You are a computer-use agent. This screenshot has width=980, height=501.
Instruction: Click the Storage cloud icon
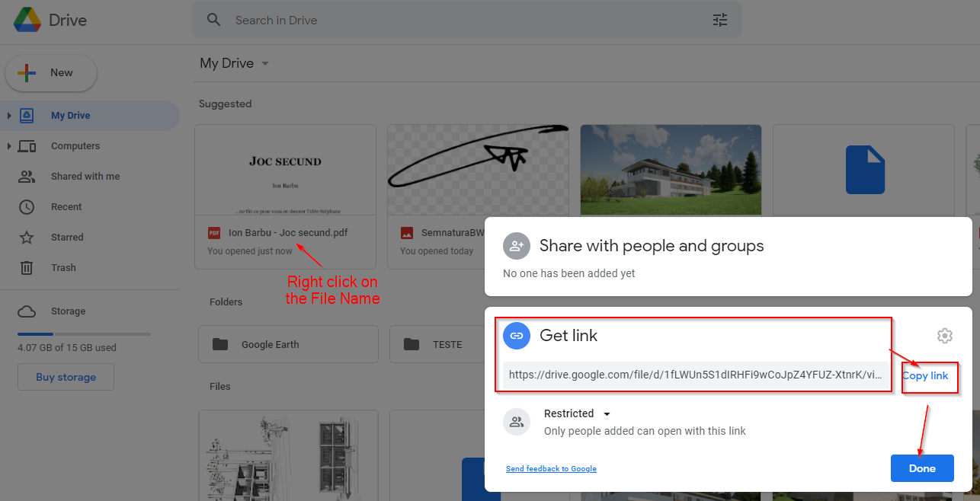[x=27, y=311]
